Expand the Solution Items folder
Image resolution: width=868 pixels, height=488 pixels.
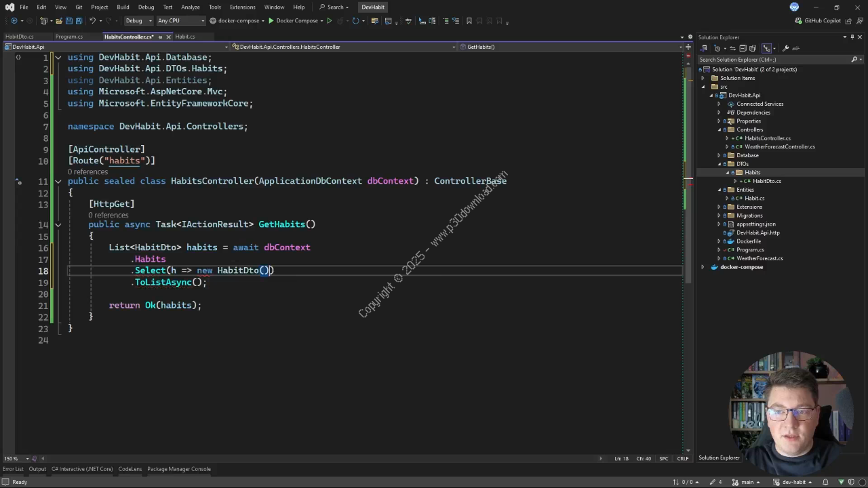coord(703,78)
